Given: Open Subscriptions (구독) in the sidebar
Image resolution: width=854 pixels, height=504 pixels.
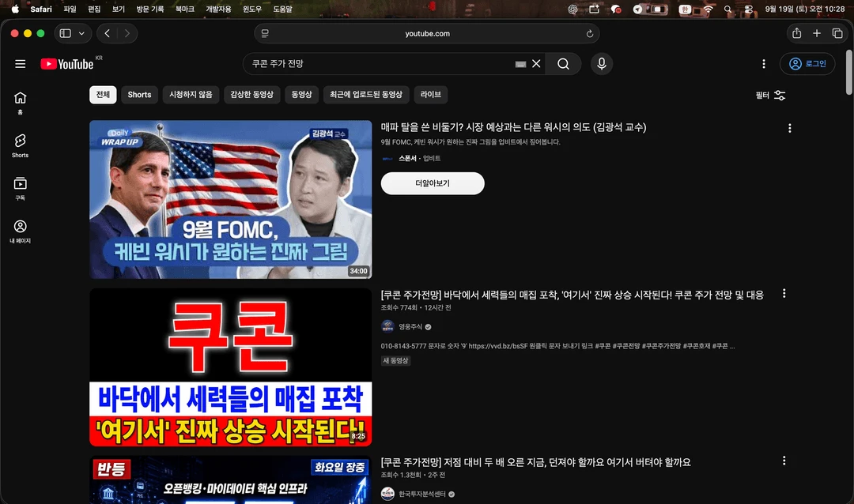Looking at the screenshot, I should (x=20, y=188).
